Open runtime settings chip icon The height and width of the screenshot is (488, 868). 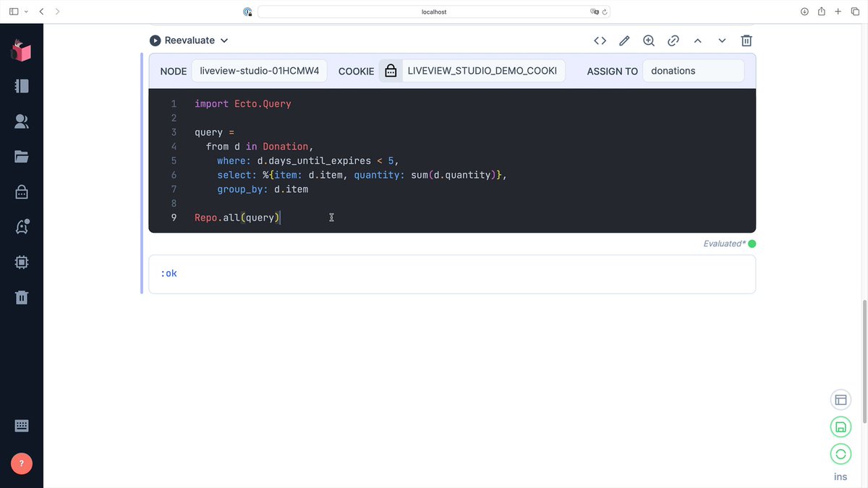[22, 262]
